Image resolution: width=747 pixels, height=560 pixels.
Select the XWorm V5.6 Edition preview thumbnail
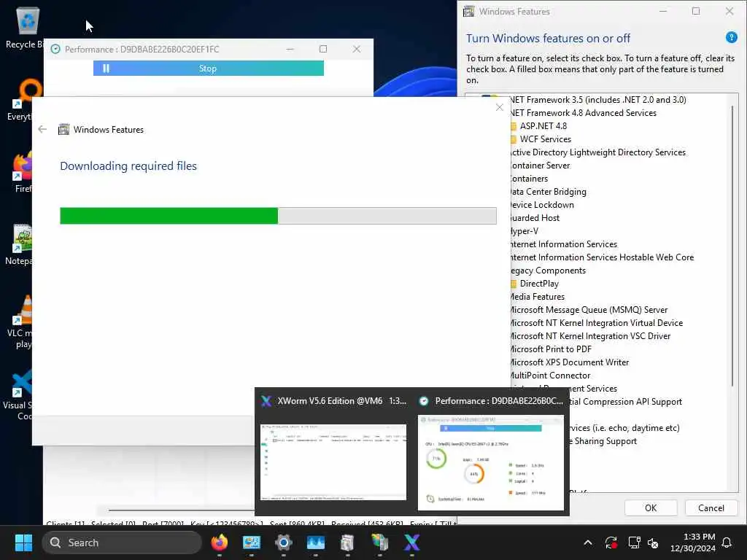pyautogui.click(x=333, y=462)
